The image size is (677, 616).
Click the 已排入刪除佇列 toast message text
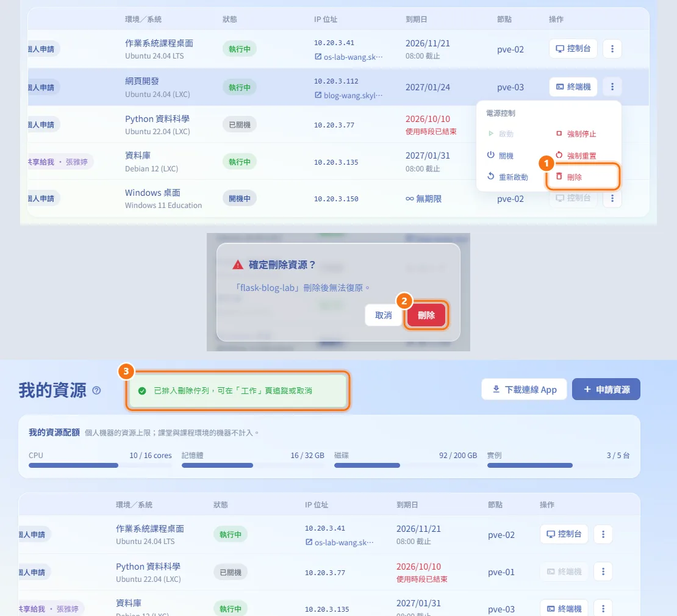click(x=233, y=391)
